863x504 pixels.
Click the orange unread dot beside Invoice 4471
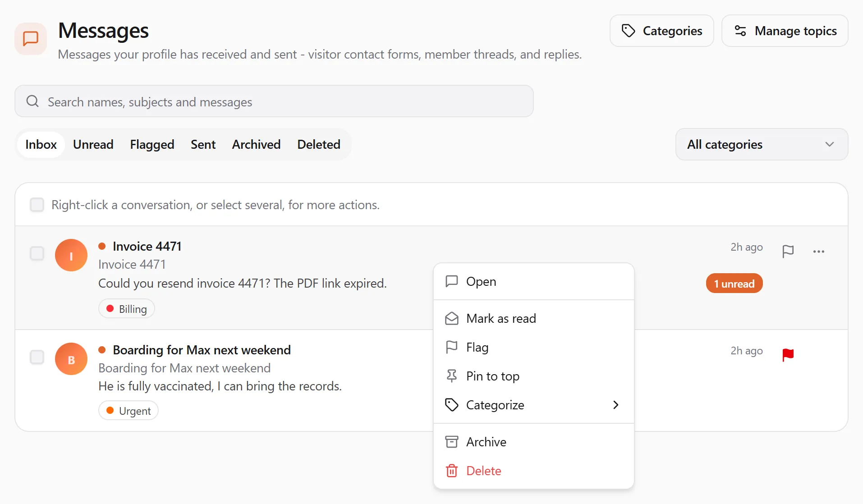tap(102, 246)
